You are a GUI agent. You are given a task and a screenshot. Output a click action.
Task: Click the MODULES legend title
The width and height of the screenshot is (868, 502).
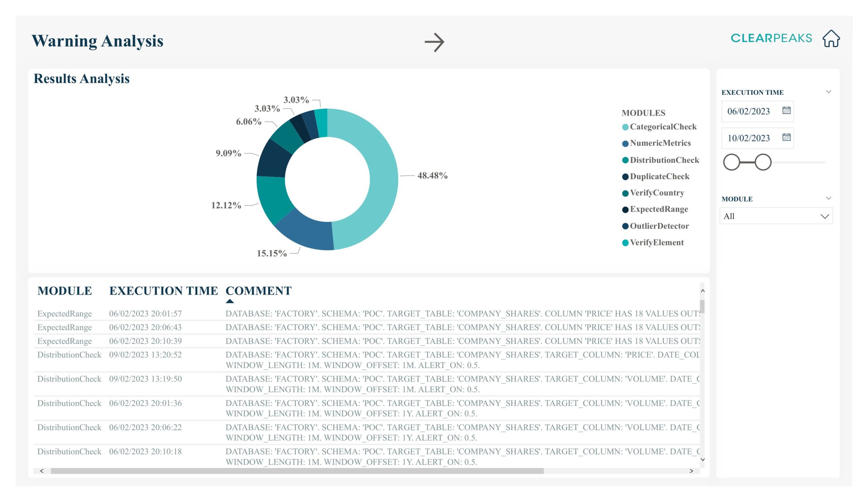[x=643, y=113]
